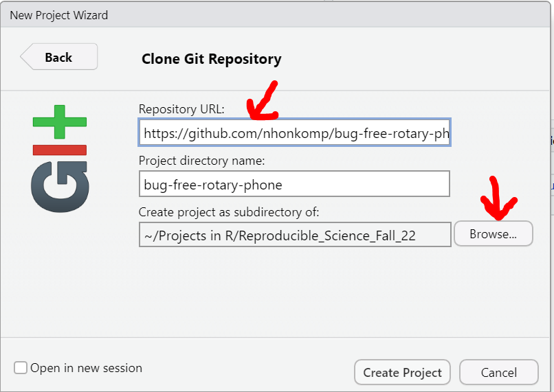
Task: Click the gray circular arrow Git icon
Action: pyautogui.click(x=60, y=187)
